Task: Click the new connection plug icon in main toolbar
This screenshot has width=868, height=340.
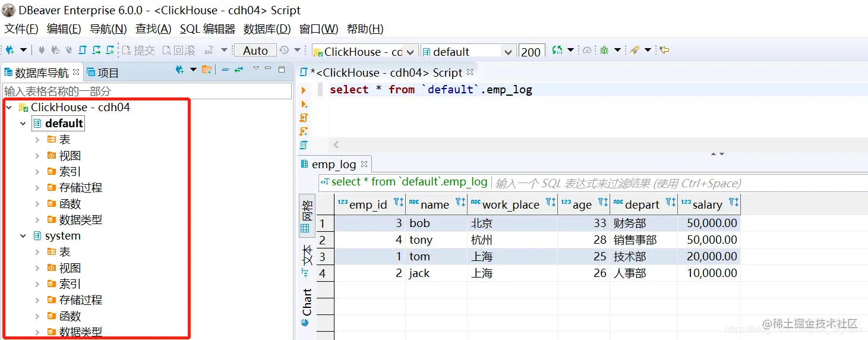Action: 10,51
